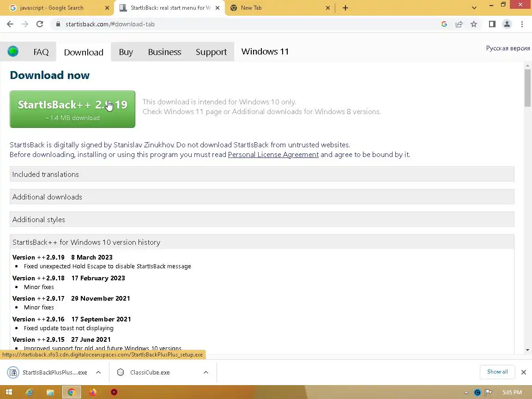This screenshot has height=399, width=532.
Task: Open the Windows 11 page link
Action: click(x=265, y=52)
